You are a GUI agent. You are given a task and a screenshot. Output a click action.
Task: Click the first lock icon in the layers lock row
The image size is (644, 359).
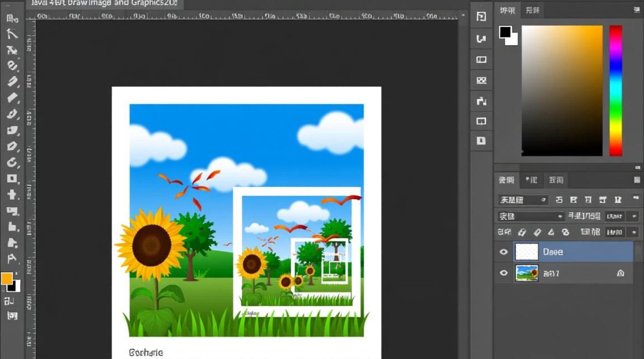point(522,232)
